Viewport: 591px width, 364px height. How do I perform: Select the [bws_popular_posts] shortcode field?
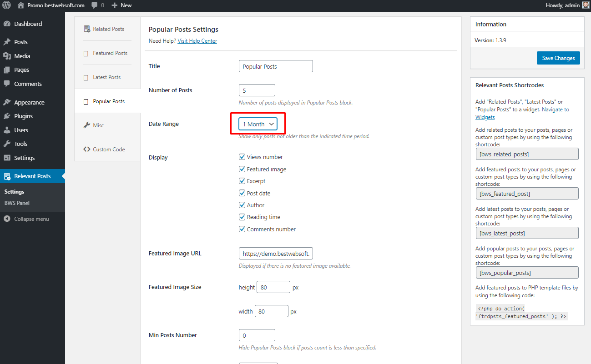[x=527, y=273]
